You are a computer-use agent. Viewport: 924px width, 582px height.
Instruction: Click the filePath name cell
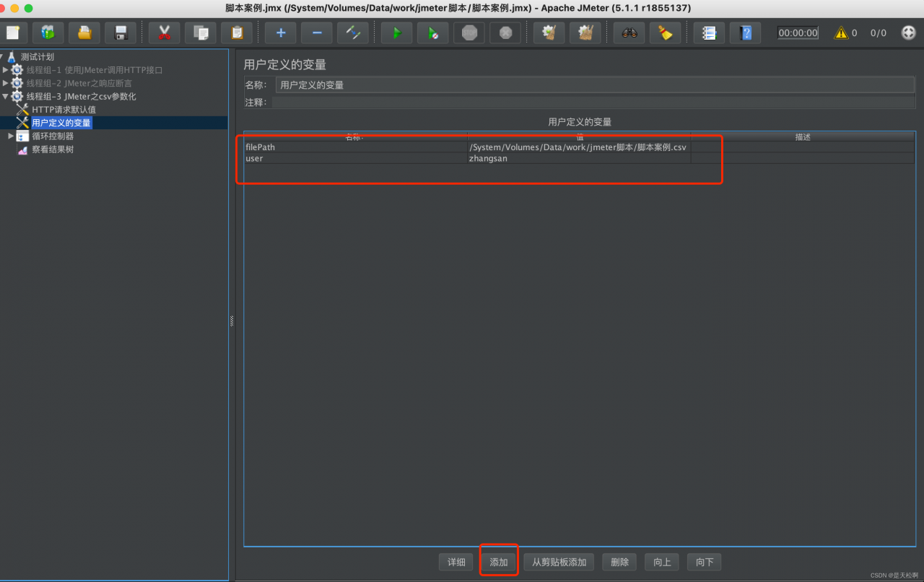pos(356,147)
